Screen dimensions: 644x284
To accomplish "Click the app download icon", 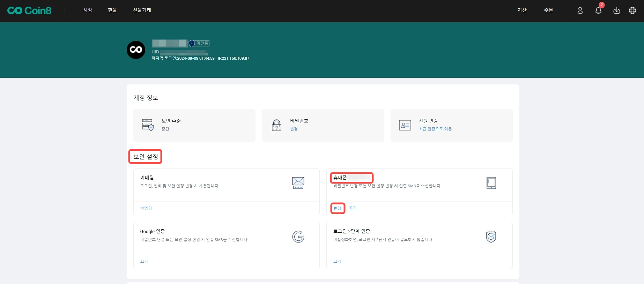I will (616, 10).
